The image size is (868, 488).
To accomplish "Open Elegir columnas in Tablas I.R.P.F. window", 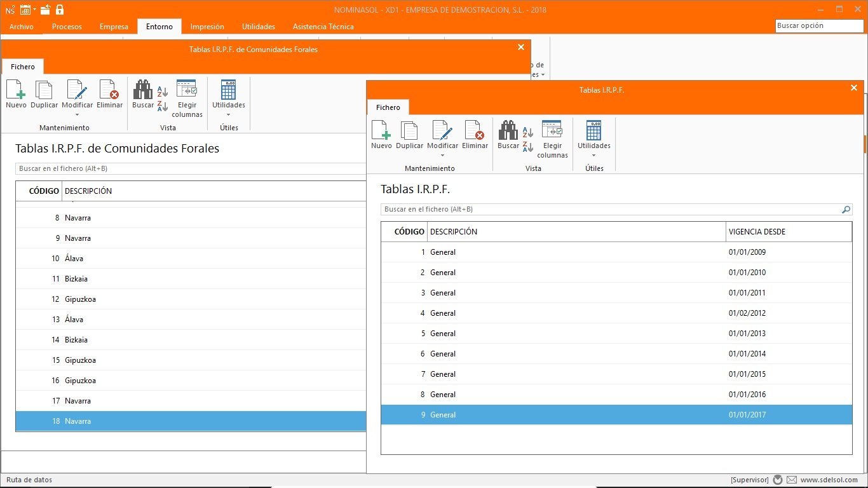I will click(x=552, y=130).
